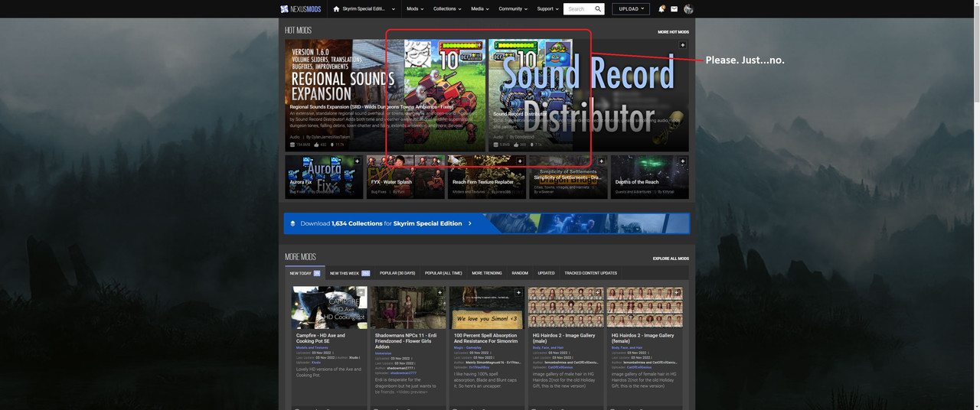This screenshot has width=980, height=410.
Task: Select the Updated tab
Action: tap(546, 273)
